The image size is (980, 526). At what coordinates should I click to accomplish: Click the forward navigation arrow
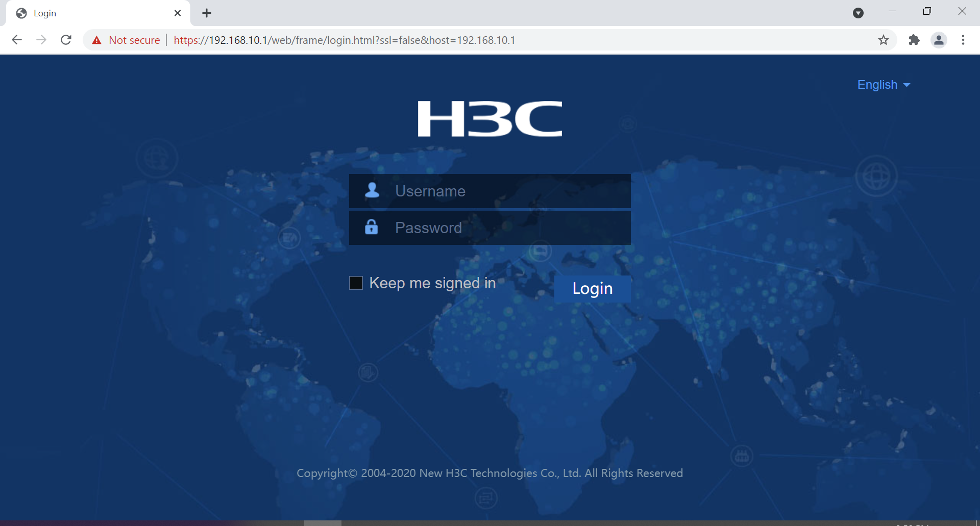pos(41,40)
